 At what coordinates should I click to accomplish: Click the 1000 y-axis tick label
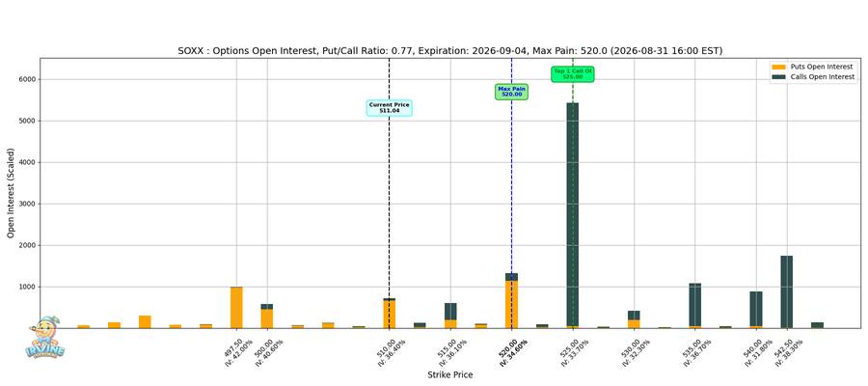tap(28, 287)
